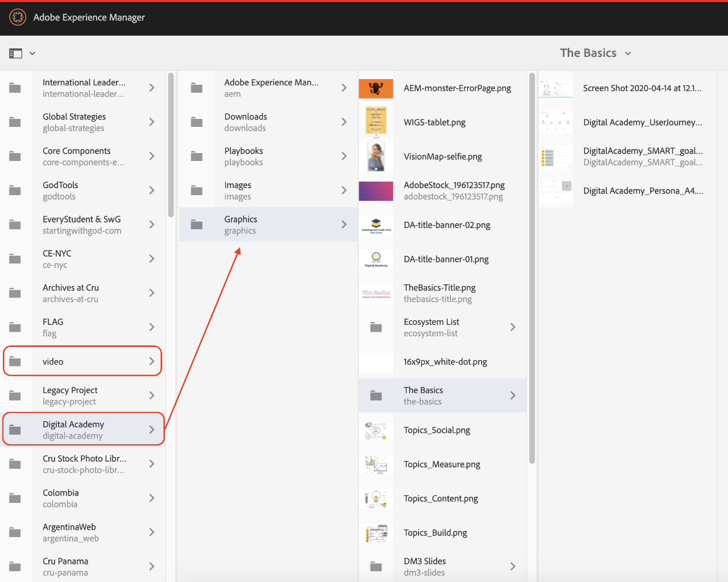Select The Basics folder icon
Screen dimensions: 728x582
376,395
